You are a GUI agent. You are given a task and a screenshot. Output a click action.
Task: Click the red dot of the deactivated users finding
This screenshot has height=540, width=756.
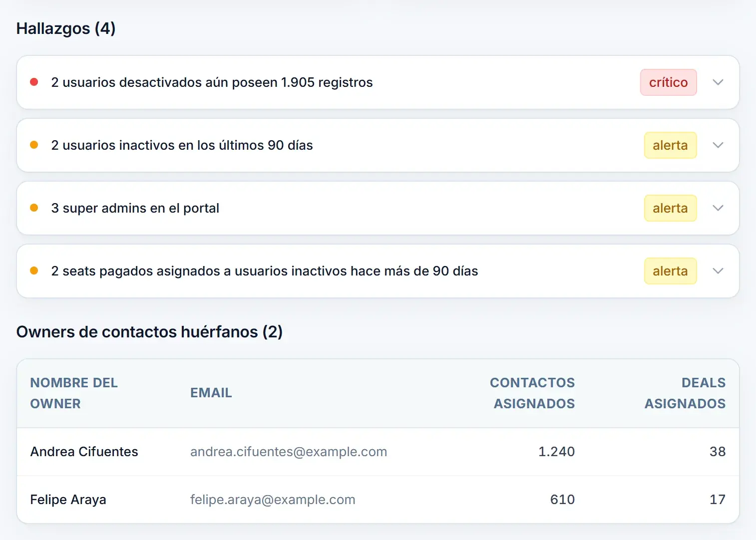point(34,82)
